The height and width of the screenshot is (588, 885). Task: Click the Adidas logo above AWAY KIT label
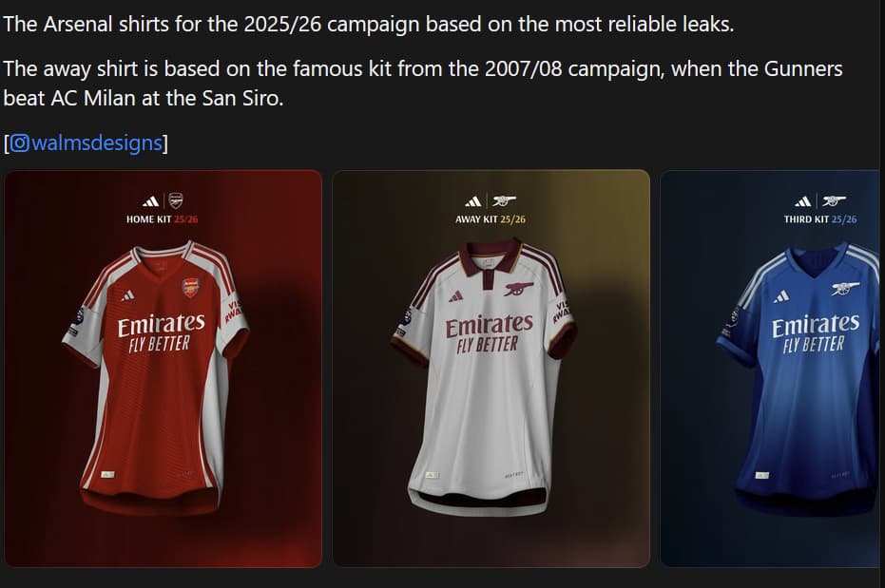473,201
